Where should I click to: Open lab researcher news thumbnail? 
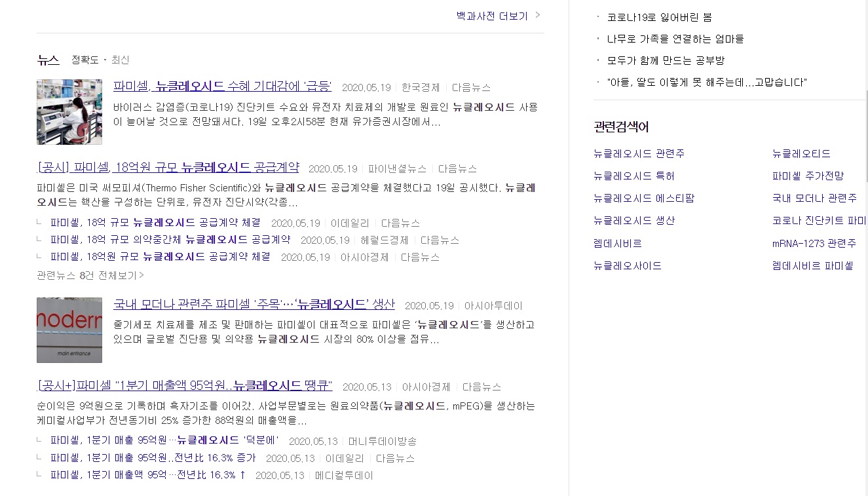click(69, 112)
